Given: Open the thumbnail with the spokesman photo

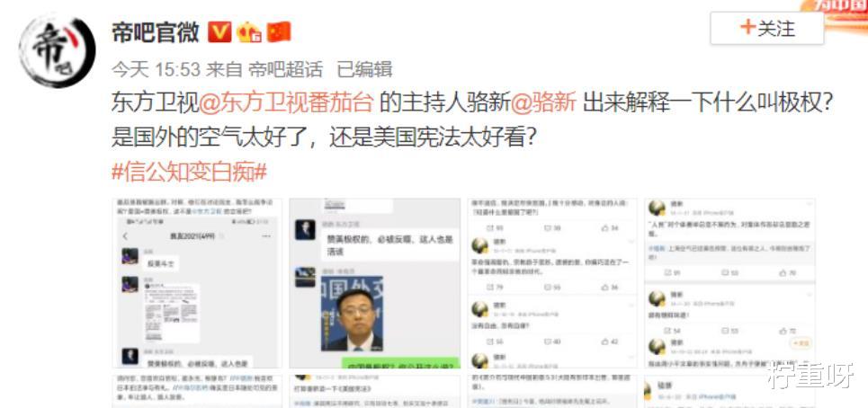Looking at the screenshot, I should pos(375,283).
